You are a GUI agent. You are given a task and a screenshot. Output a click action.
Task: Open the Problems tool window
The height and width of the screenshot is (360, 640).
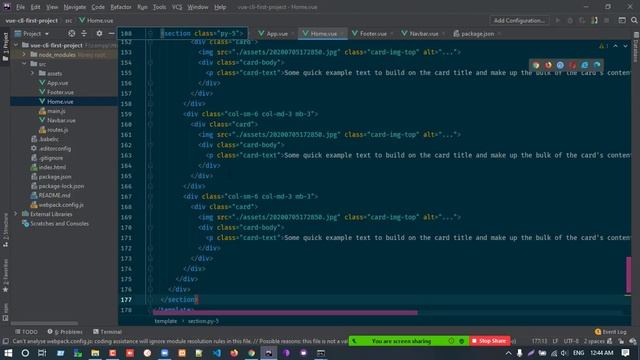coord(65,332)
